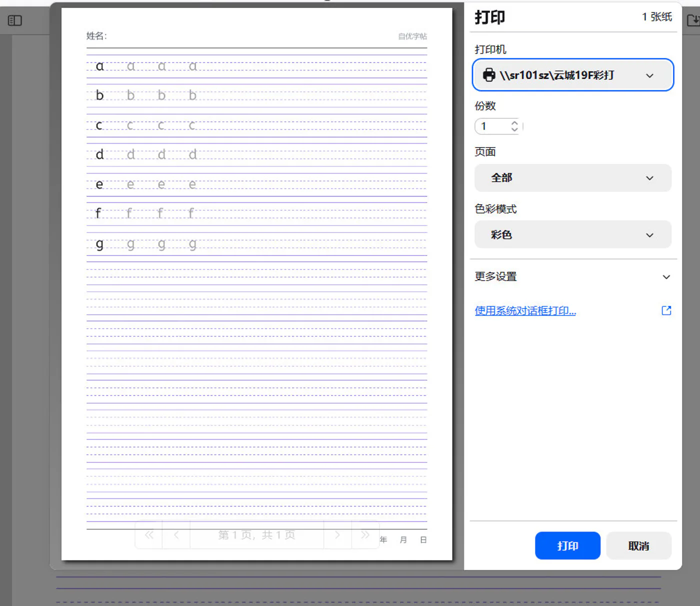700x606 pixels.
Task: Click the 姓名 label in preview
Action: tap(96, 36)
